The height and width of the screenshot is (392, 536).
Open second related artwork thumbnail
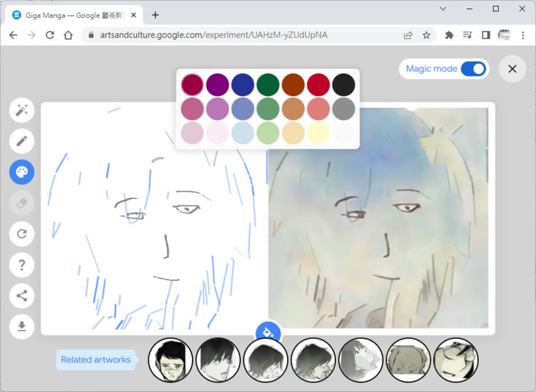click(x=218, y=360)
